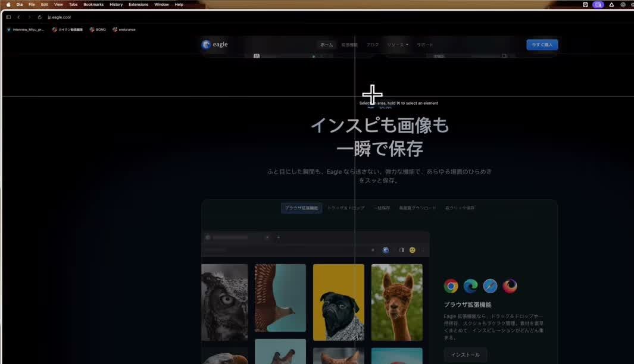
Task: Open the Bookmarks menu
Action: (93, 4)
